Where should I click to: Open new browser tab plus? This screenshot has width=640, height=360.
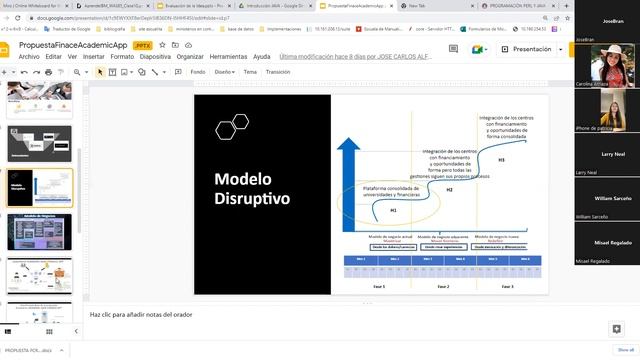tap(566, 6)
